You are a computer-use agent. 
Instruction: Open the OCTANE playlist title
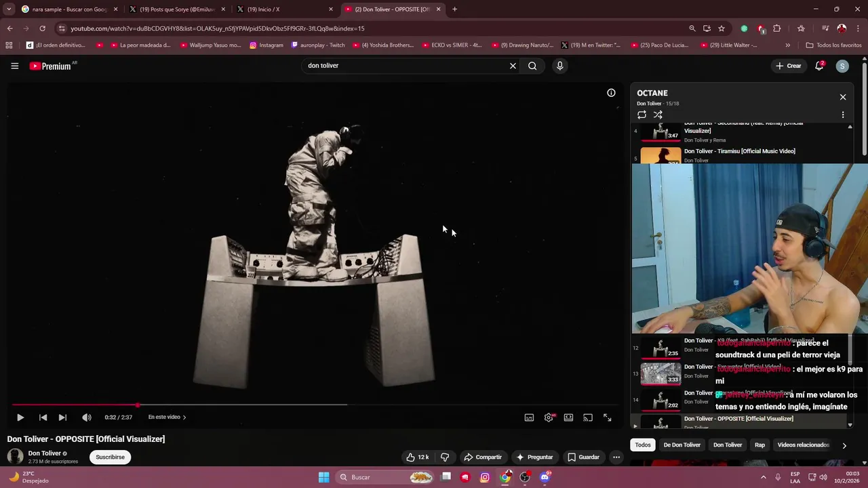tap(652, 93)
